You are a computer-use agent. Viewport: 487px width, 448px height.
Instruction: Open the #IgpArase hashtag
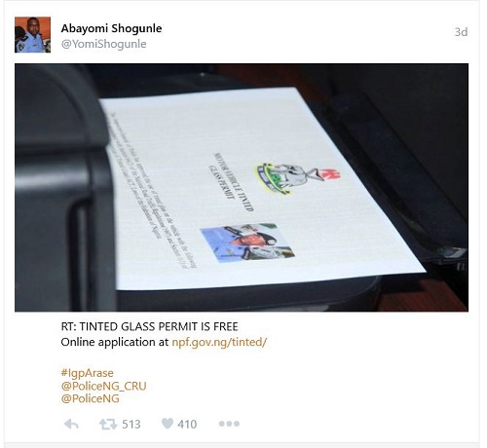click(x=87, y=373)
